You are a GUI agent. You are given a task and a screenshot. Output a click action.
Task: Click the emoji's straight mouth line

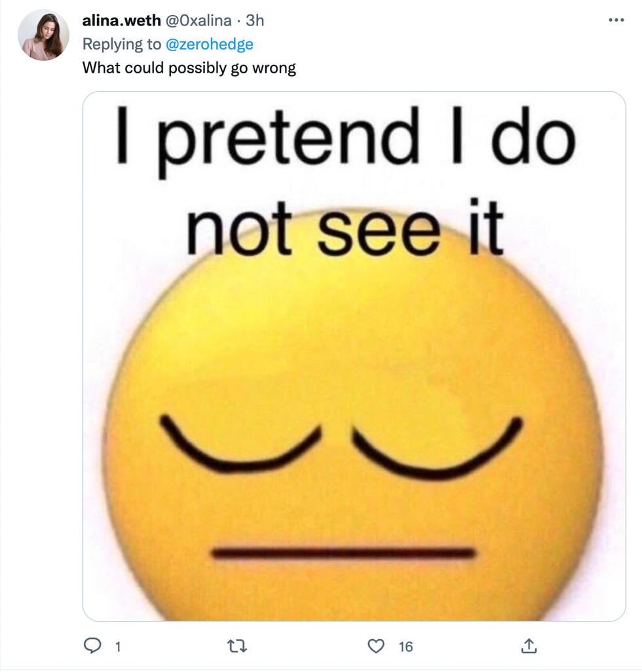pos(343,553)
